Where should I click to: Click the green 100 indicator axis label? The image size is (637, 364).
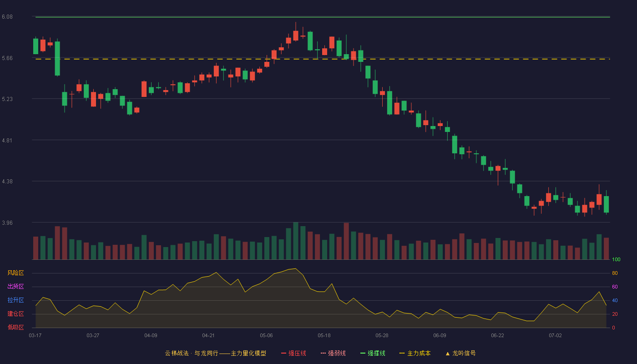[616, 259]
